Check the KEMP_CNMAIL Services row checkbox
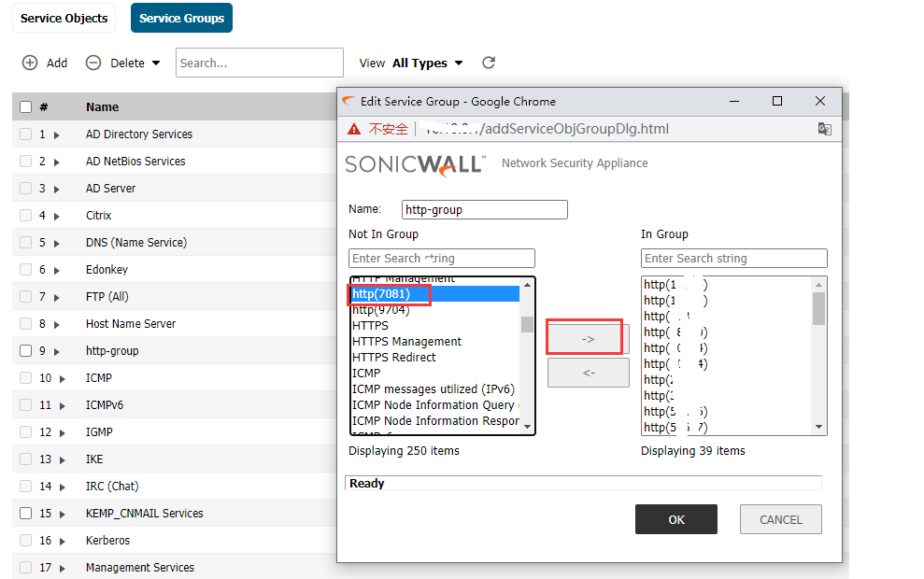Viewport: 924px width, 579px height. [x=25, y=514]
